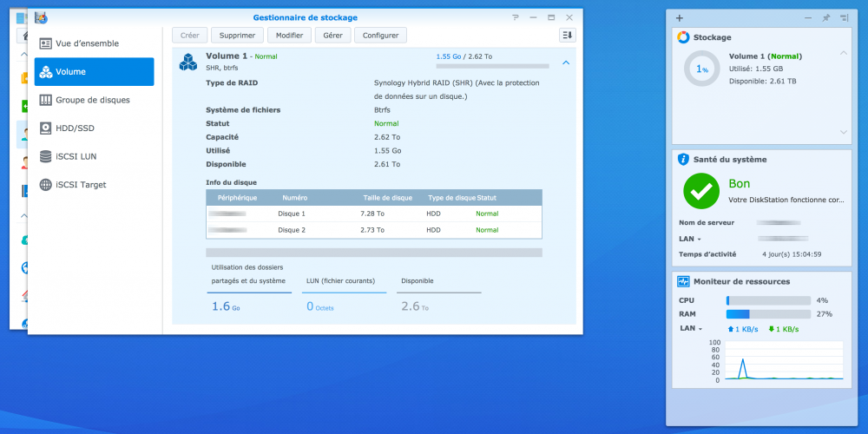Click the CPU usage bar
The image size is (868, 434).
(768, 300)
